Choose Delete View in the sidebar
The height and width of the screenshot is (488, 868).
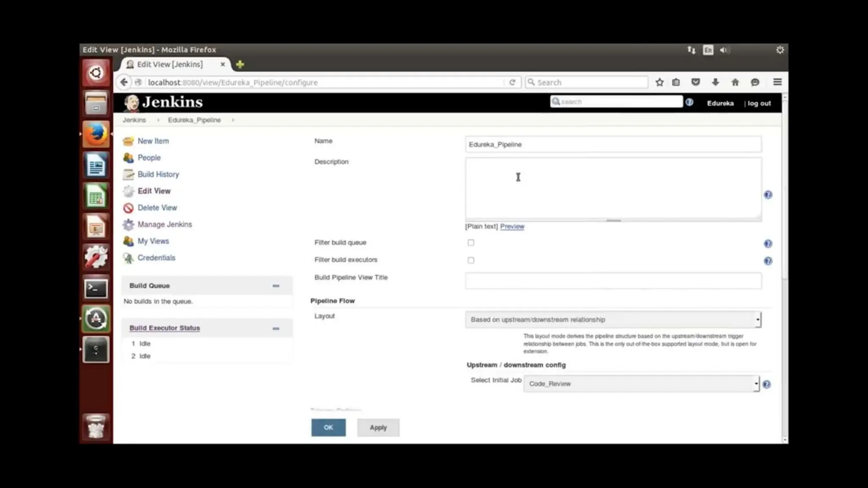click(x=157, y=208)
